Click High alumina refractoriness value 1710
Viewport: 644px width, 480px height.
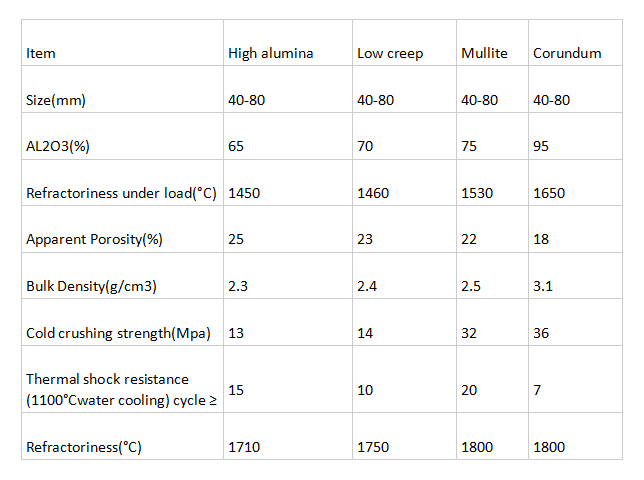pyautogui.click(x=244, y=447)
